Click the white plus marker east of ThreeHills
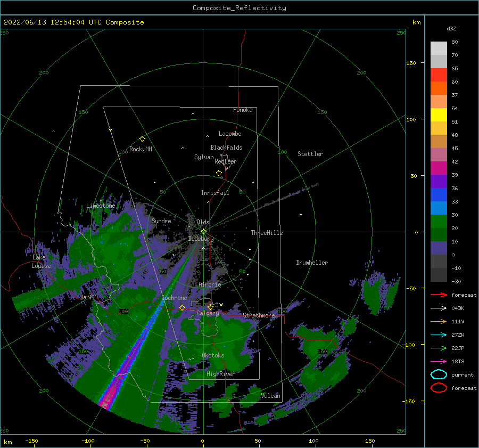This screenshot has width=479, height=448. 301,214
